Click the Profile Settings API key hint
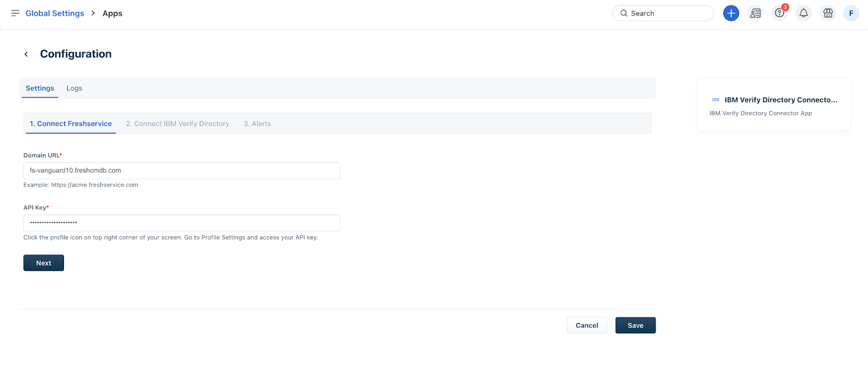 (x=170, y=237)
